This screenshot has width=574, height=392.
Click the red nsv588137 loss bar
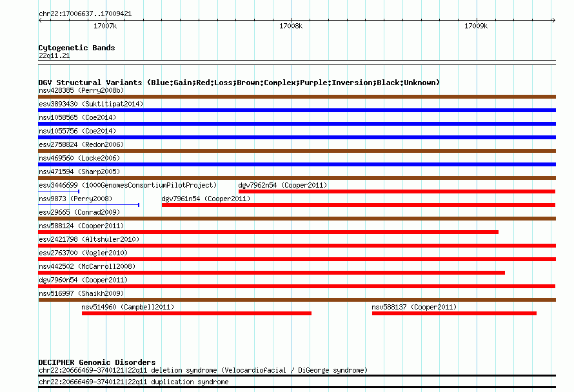coord(454,313)
